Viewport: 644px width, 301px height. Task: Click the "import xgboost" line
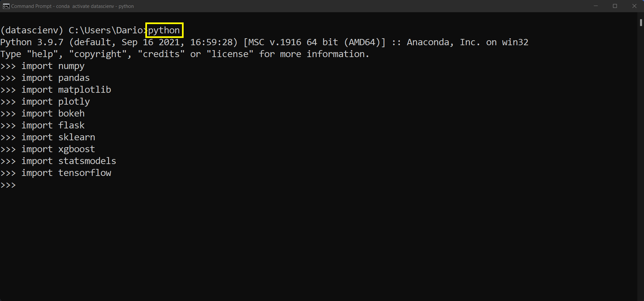(x=58, y=149)
